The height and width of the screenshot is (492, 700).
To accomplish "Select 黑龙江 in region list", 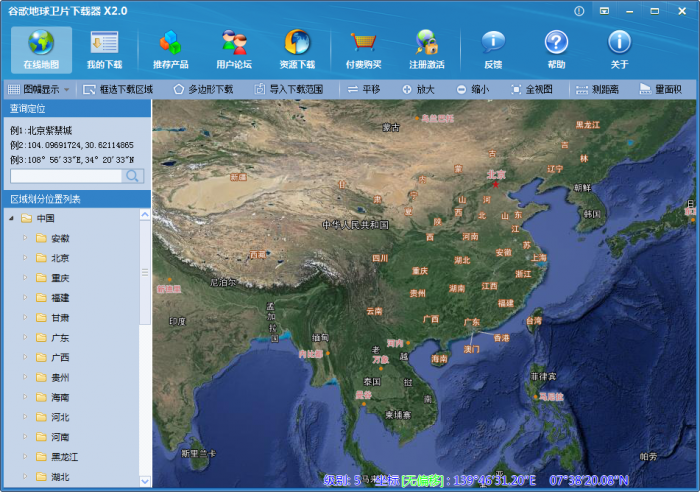I will click(64, 457).
